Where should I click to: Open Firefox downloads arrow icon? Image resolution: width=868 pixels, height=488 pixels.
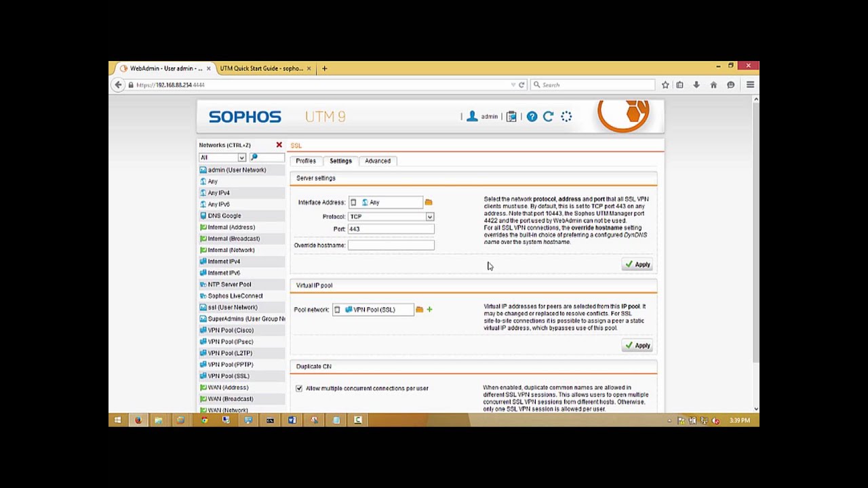click(x=696, y=85)
